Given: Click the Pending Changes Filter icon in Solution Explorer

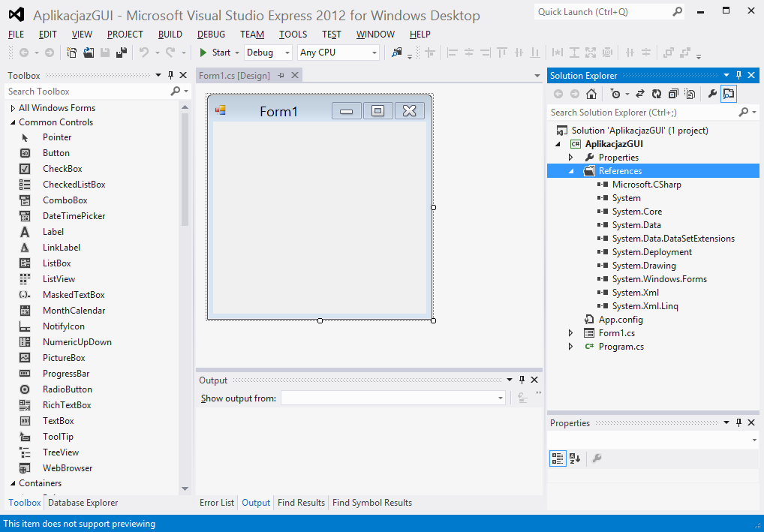Looking at the screenshot, I should coord(616,94).
